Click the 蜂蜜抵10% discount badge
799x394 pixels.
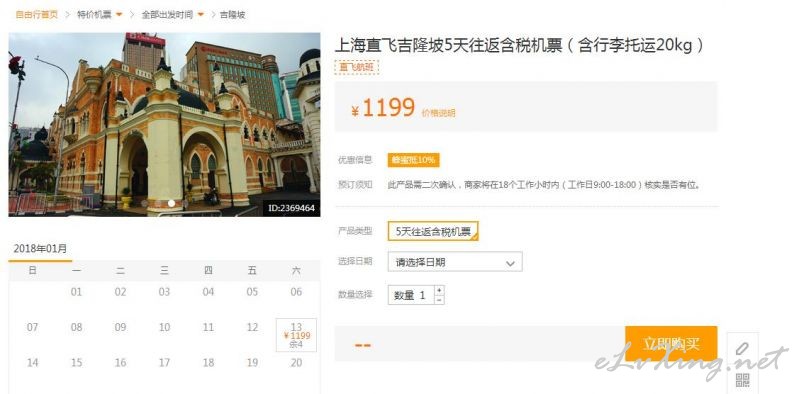[413, 160]
